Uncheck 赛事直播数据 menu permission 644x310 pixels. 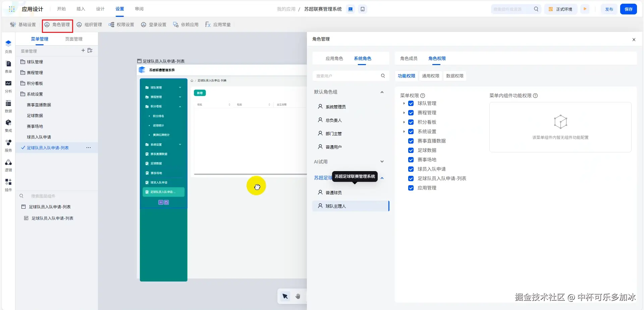411,141
